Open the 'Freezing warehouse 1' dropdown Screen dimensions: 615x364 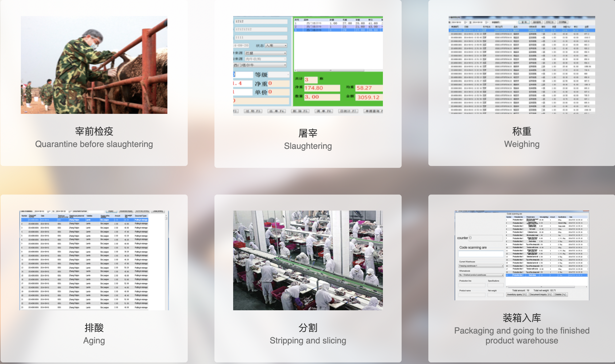pos(481,266)
